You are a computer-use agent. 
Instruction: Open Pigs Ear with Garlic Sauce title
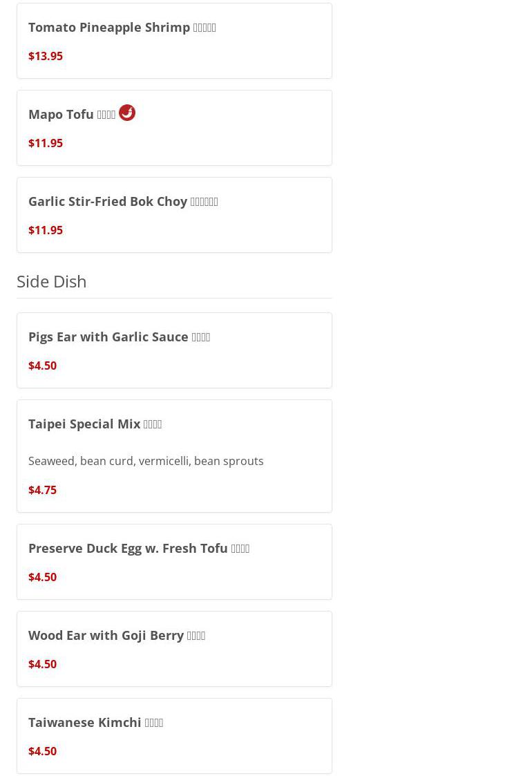pyautogui.click(x=108, y=337)
